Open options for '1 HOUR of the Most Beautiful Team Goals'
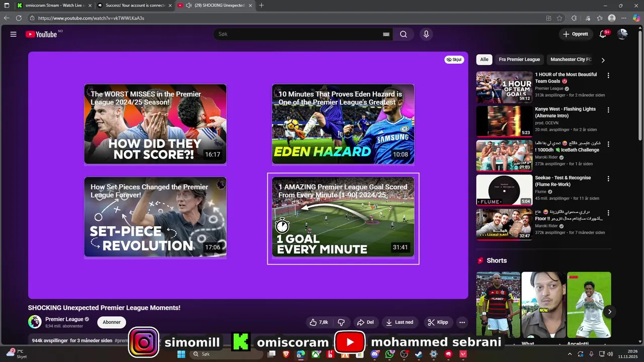Viewport: 644px width, 362px height. (608, 75)
